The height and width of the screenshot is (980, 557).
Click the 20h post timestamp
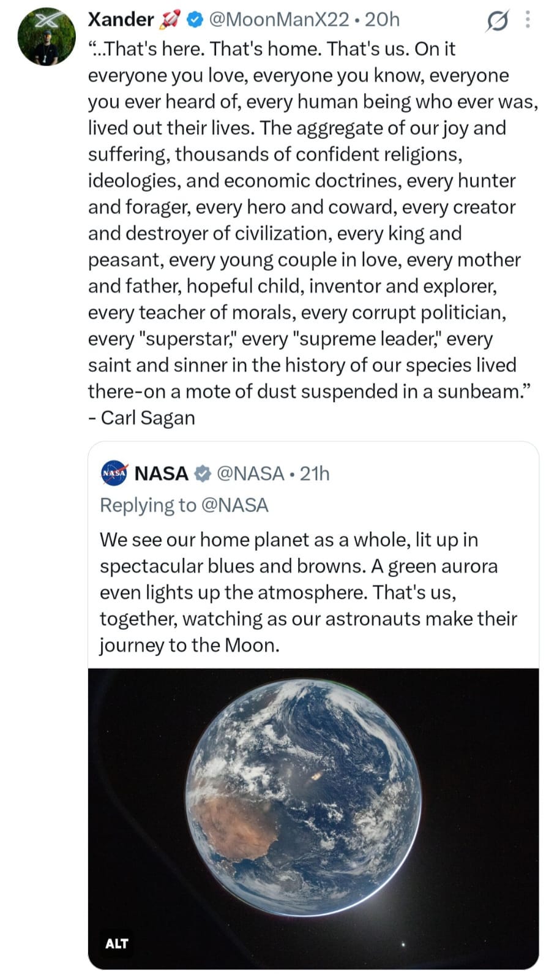(x=382, y=20)
